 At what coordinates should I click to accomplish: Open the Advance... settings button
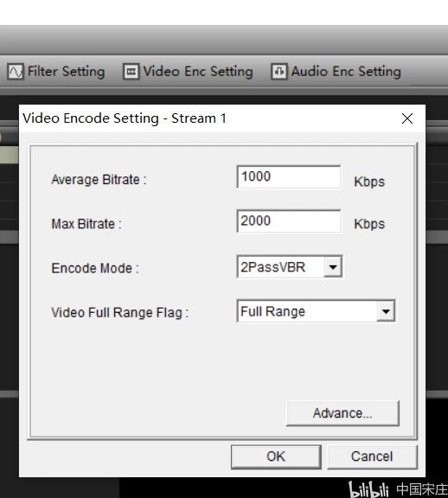coord(342,413)
